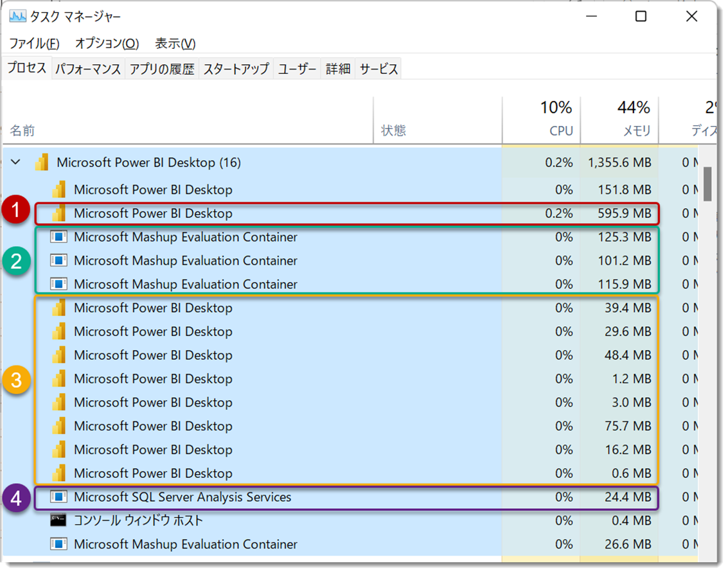Click the Power BI icon of the (16) group

(41, 162)
